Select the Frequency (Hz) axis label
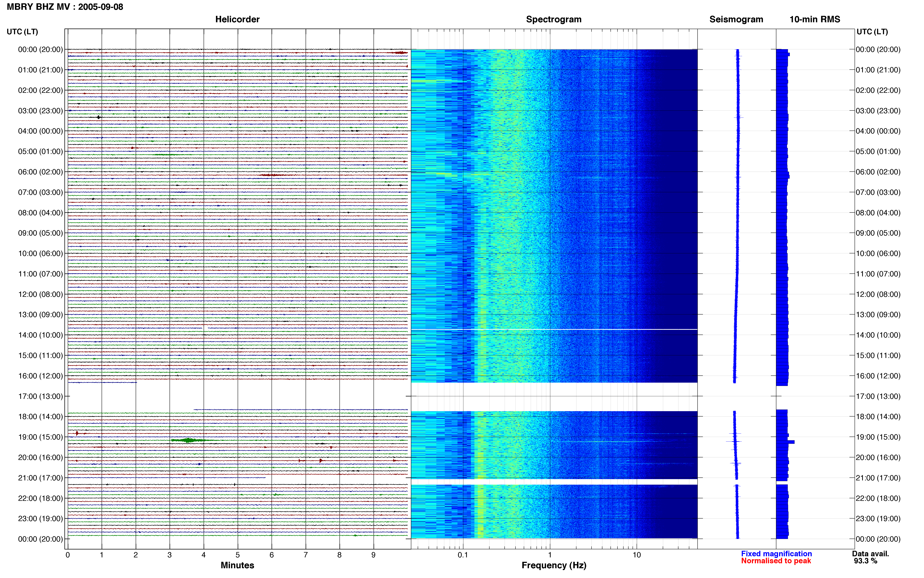The height and width of the screenshot is (578, 924). [554, 565]
